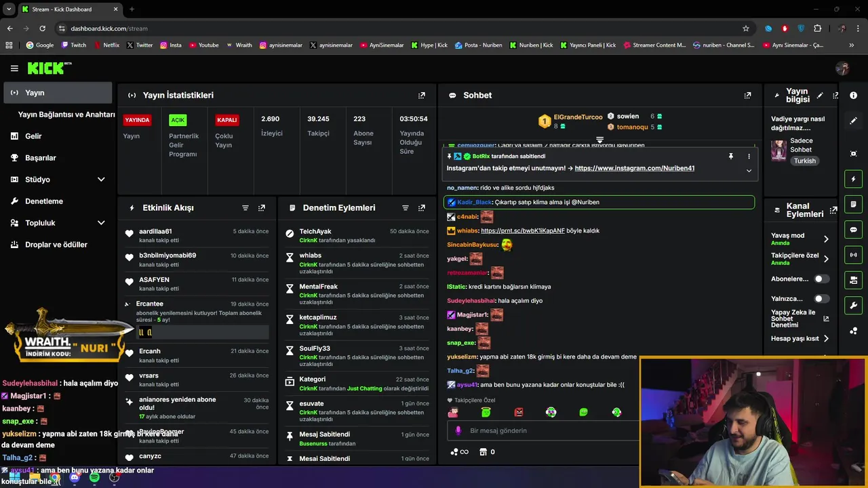Open the shop icon showing 0
The height and width of the screenshot is (488, 868).
[x=487, y=452]
